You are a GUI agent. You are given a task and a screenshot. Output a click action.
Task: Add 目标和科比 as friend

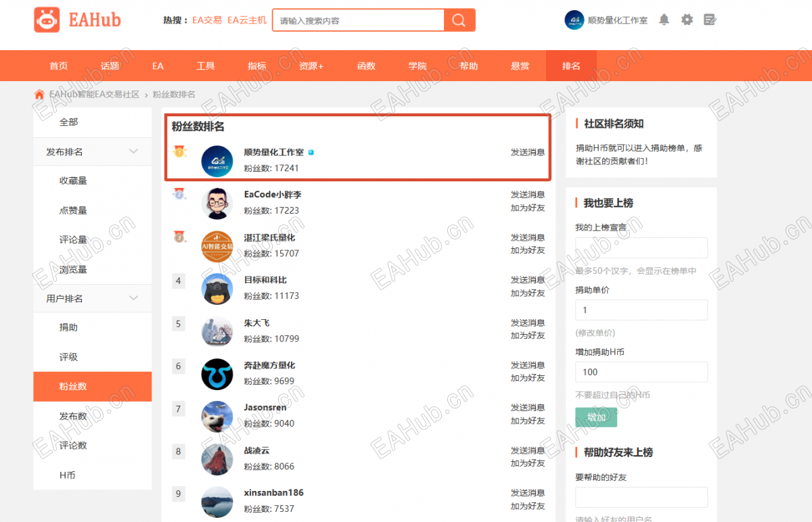click(528, 293)
